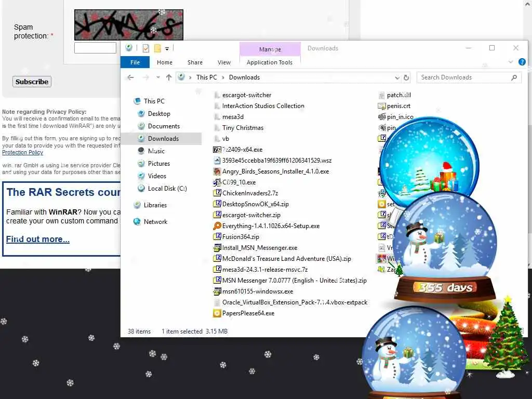Click Downloads in the address path

click(x=244, y=77)
